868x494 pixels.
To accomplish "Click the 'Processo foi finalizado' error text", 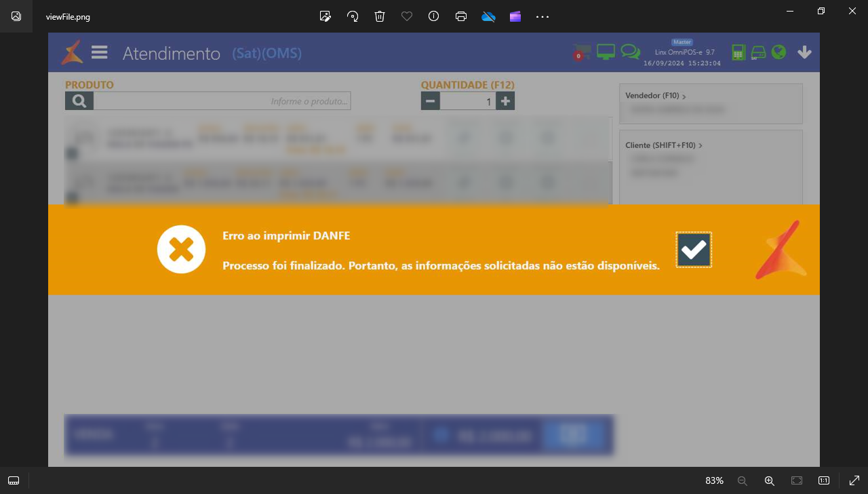I will coord(441,265).
